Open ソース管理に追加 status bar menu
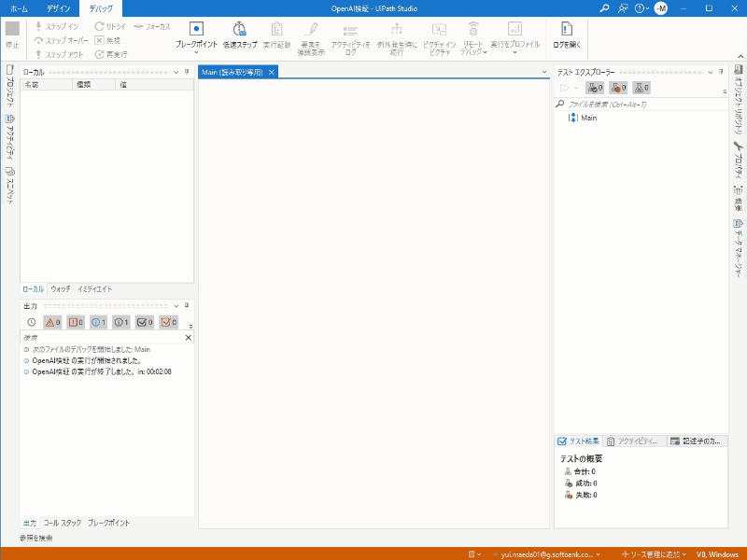The height and width of the screenshot is (560, 747). [x=654, y=554]
